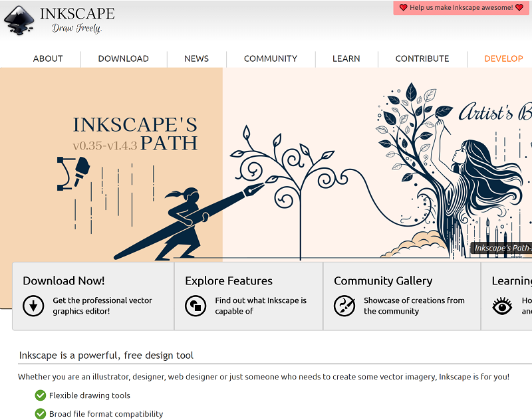Click the Community Gallery pen-nib icon
This screenshot has width=532, height=420.
(x=344, y=306)
